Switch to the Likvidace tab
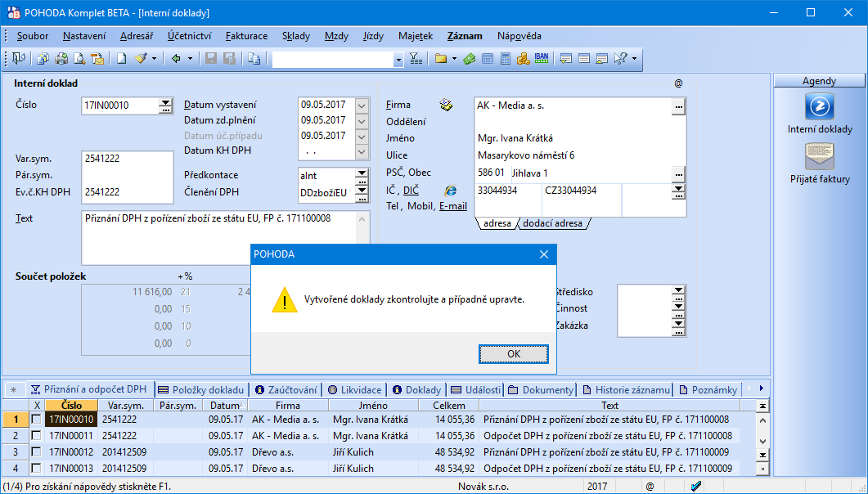 point(355,389)
